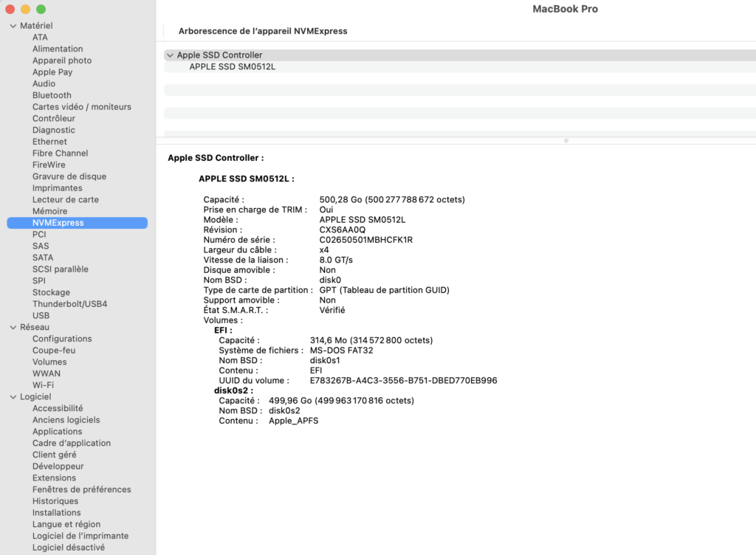This screenshot has width=756, height=555.
Task: Show Wi-Fi network information
Action: 43,385
